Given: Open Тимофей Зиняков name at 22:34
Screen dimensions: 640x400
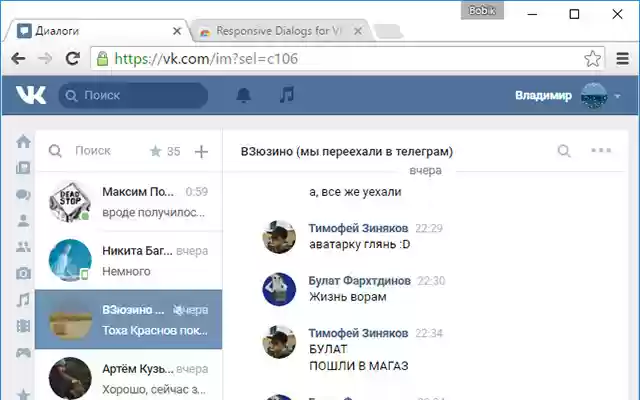Looking at the screenshot, I should (358, 333).
